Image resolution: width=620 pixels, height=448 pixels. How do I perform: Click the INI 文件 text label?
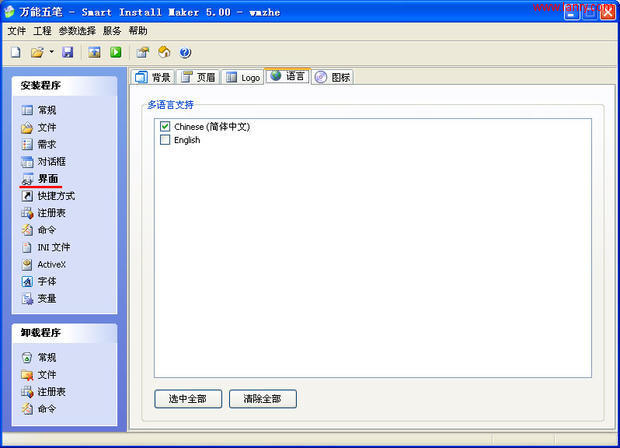click(x=54, y=247)
